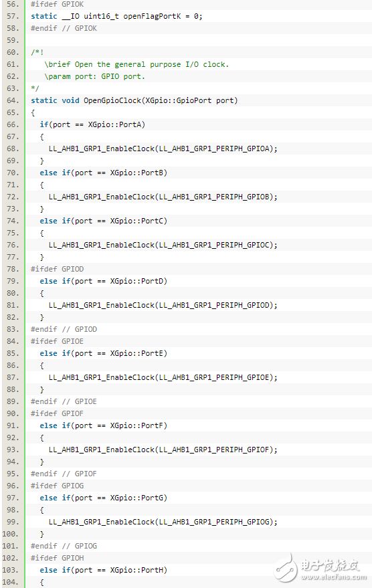Click "#endif // GPIOK" on line 58
Image resolution: width=372 pixels, height=588 pixels.
64,28
